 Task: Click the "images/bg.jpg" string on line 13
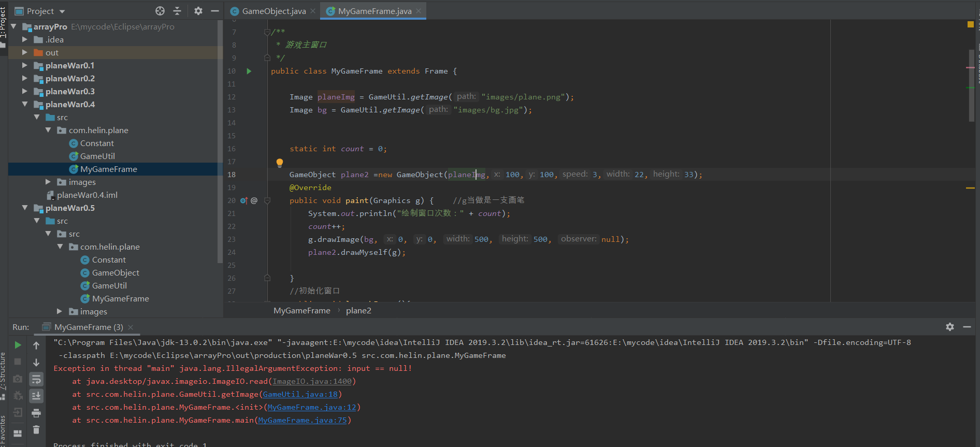pyautogui.click(x=488, y=110)
